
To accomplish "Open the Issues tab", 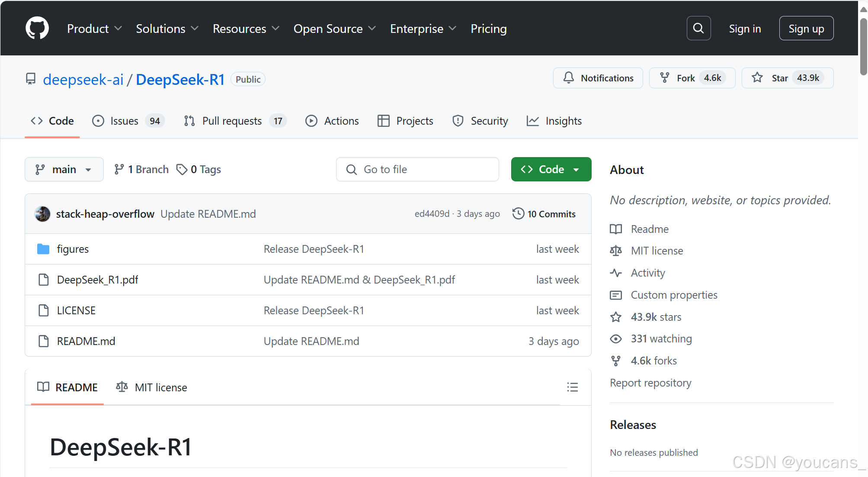I will pyautogui.click(x=128, y=121).
